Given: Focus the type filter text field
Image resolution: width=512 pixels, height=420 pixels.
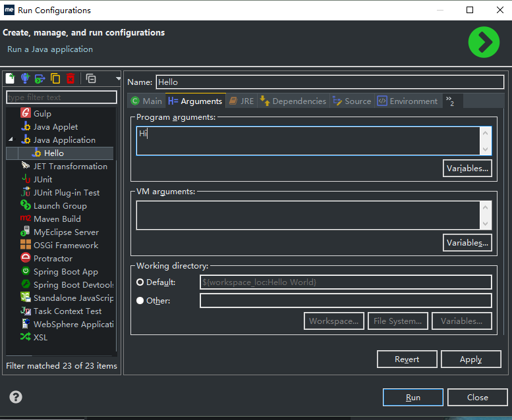Looking at the screenshot, I should 61,97.
